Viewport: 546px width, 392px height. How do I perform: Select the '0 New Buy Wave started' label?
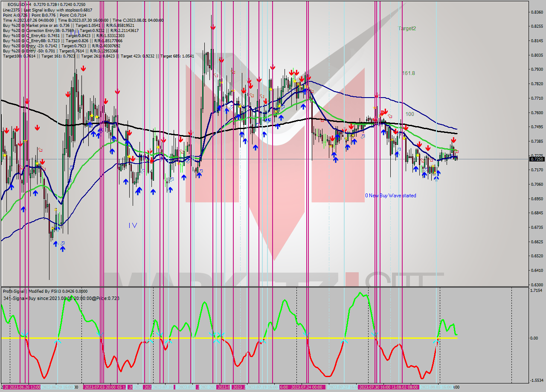coord(390,196)
